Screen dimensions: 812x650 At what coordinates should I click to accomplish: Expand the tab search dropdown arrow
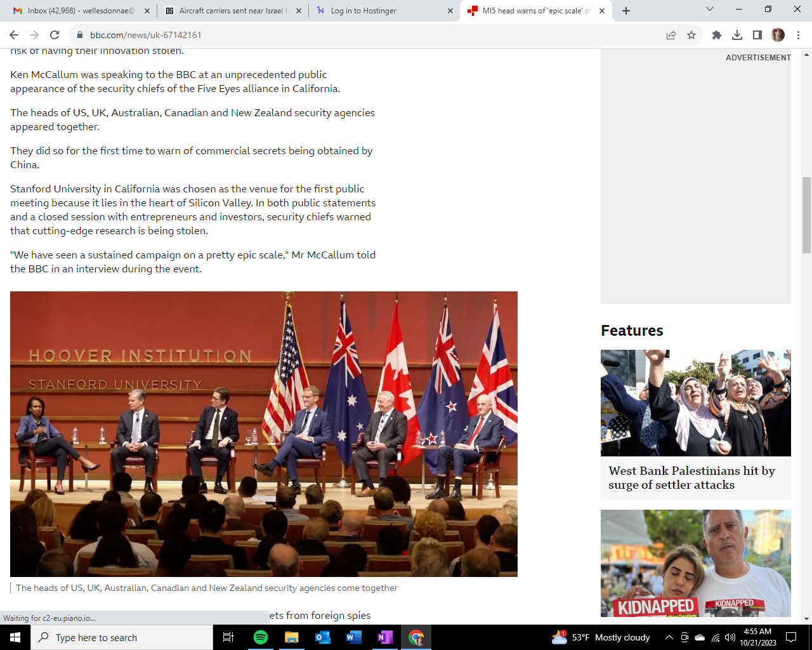(710, 10)
